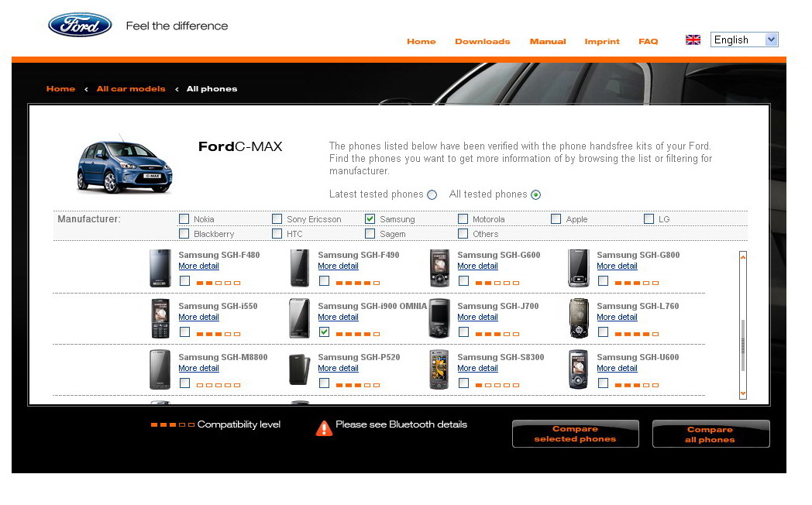Go to All car models breadcrumb
Image resolution: width=812 pixels, height=505 pixels.
131,89
